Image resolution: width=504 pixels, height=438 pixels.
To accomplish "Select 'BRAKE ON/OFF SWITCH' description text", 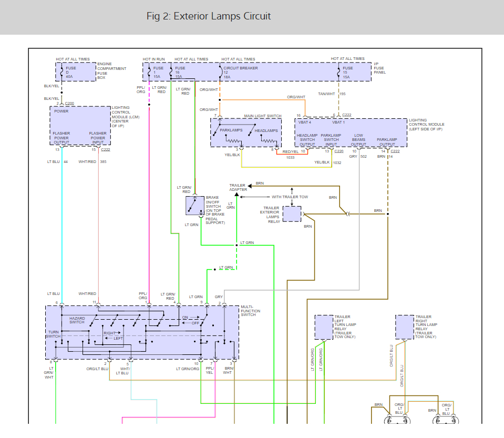I will (x=215, y=210).
